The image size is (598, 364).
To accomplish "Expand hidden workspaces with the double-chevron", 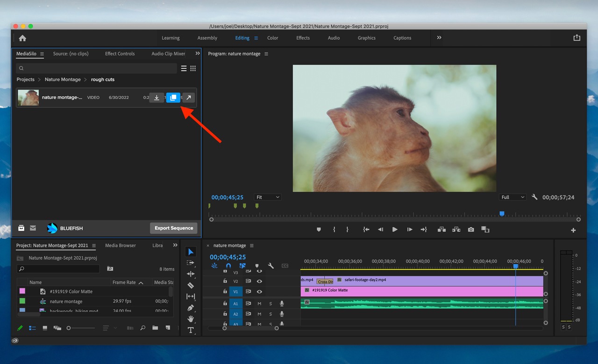I will [x=439, y=38].
